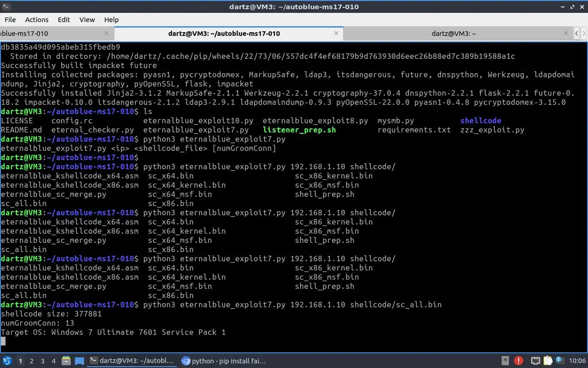Click 'config.rc' in the ls output

pyautogui.click(x=72, y=121)
